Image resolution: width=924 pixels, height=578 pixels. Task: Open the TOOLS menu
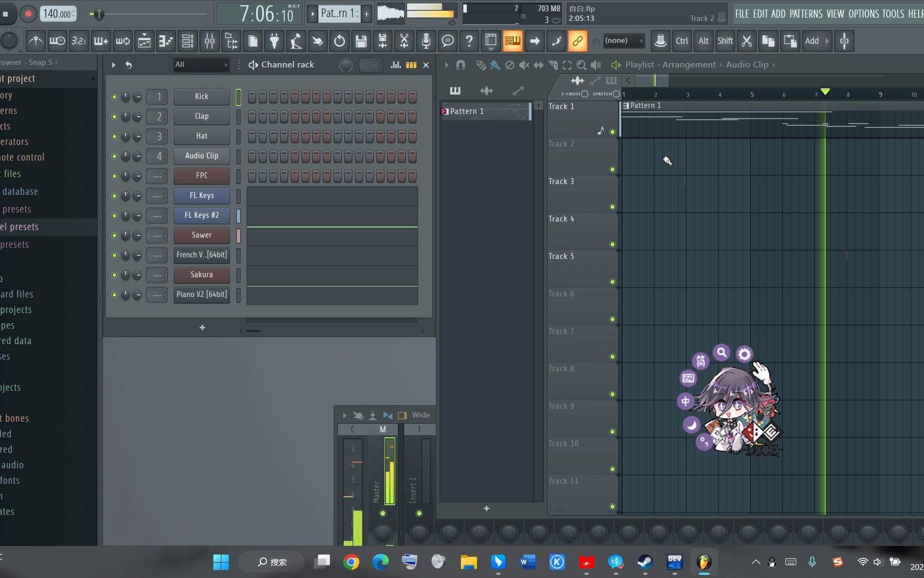[x=893, y=14]
